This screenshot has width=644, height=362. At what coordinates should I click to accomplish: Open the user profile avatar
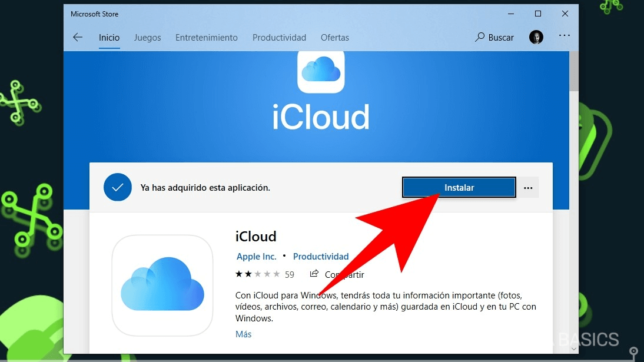(x=536, y=37)
